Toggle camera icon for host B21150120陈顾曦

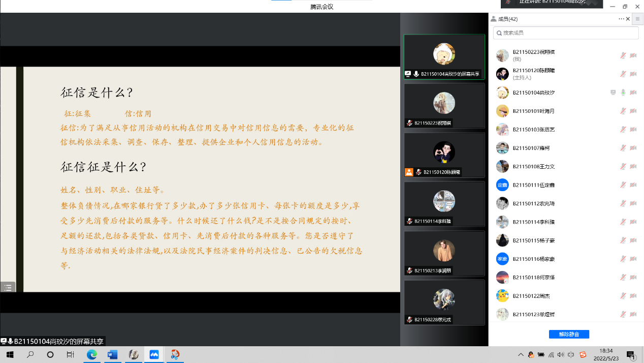click(x=633, y=74)
